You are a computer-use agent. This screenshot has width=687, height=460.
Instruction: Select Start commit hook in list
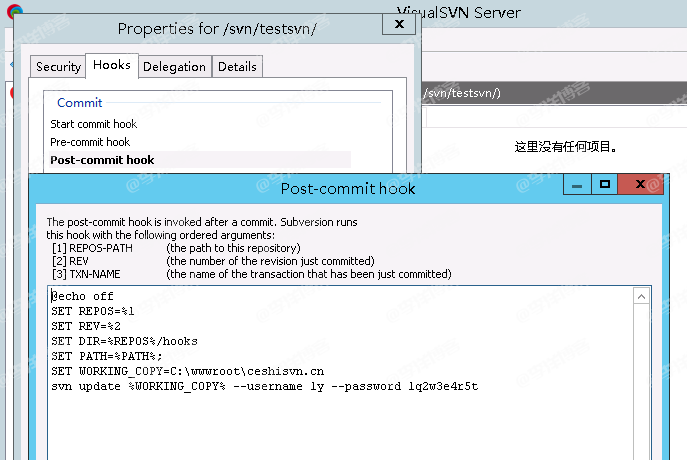point(94,124)
